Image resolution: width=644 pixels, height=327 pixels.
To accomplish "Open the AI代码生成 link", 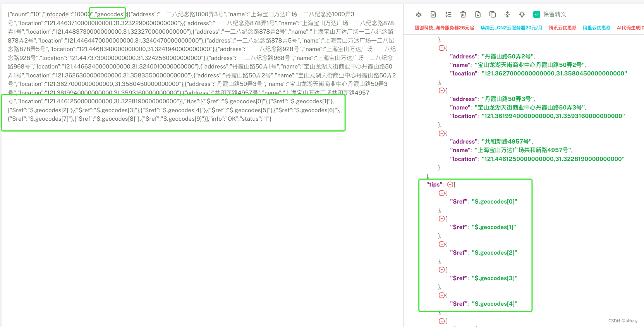I will point(630,28).
